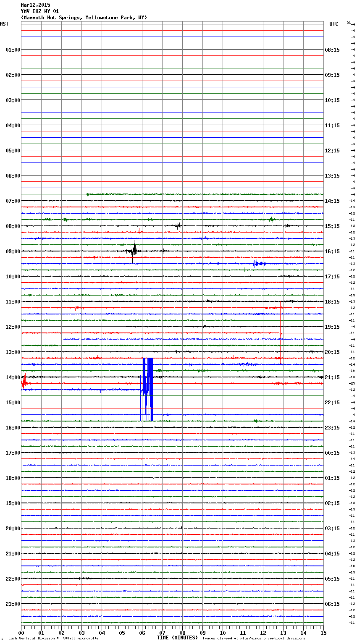Viewport: 357px width, 644px height.
Task: Click the 20:15 UTC time label
Action: pos(332,352)
